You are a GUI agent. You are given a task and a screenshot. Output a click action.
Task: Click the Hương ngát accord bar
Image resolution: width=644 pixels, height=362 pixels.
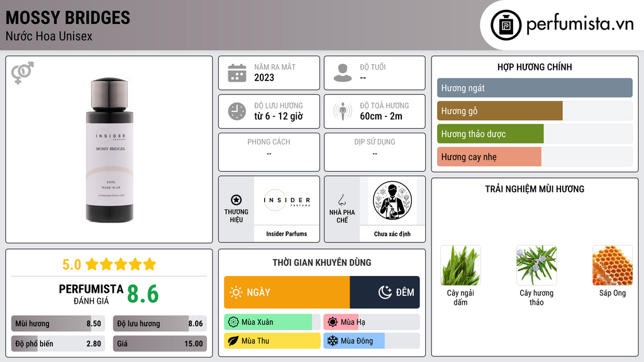535,88
